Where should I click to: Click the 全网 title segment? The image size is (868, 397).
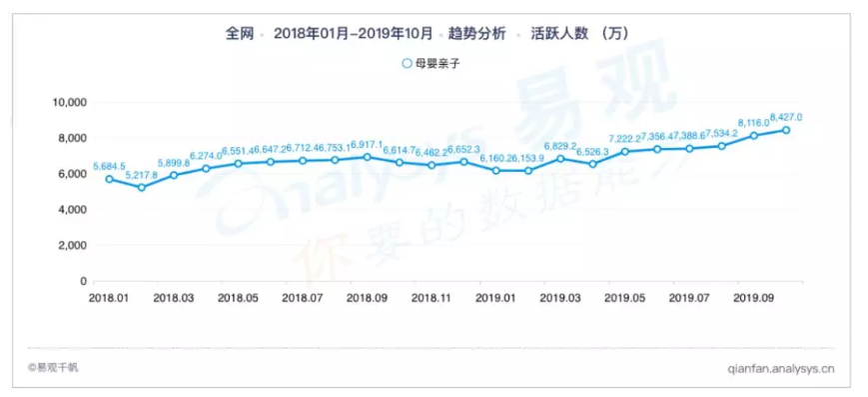click(239, 34)
